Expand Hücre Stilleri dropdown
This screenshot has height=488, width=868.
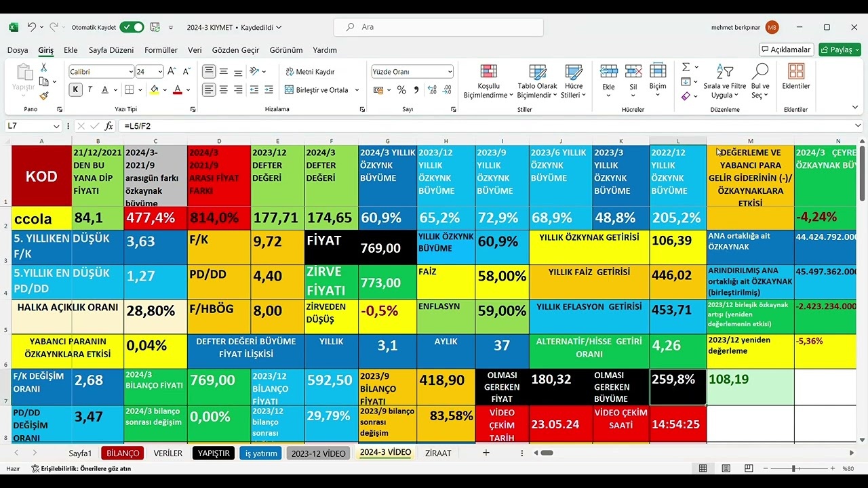[574, 82]
